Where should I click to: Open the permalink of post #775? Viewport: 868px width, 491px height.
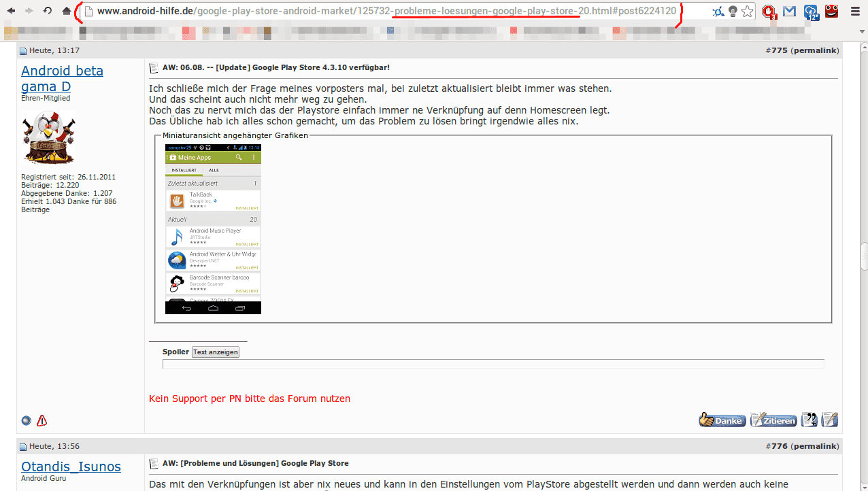click(x=814, y=50)
